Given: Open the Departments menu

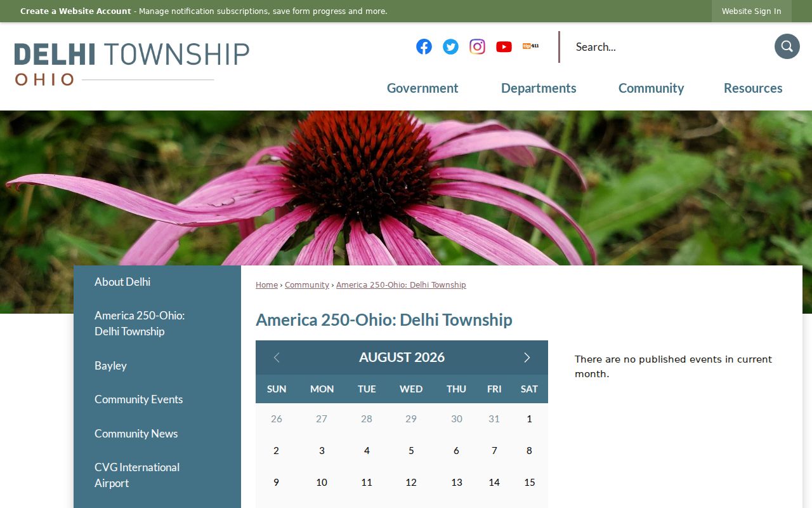Looking at the screenshot, I should coord(539,88).
